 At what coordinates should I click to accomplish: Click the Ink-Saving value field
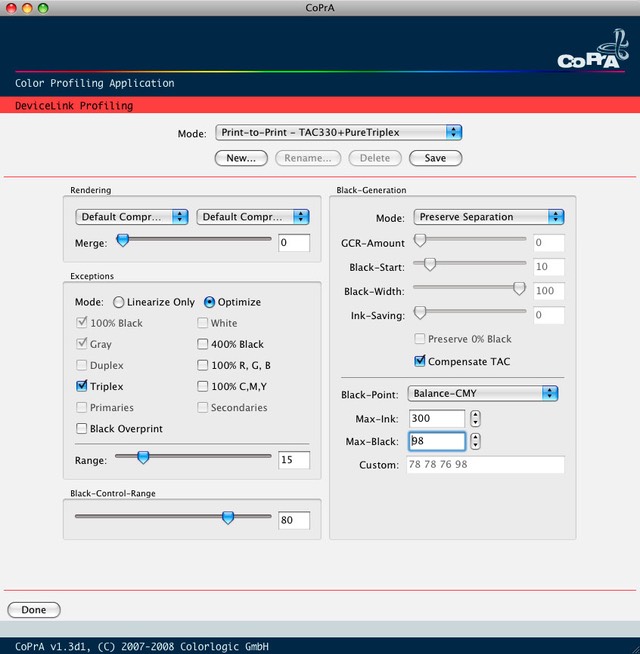[549, 315]
